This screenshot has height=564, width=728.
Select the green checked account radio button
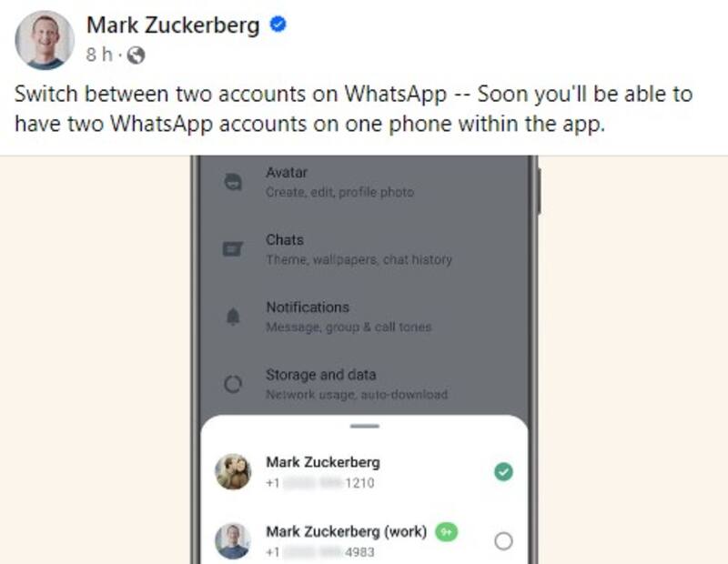503,471
